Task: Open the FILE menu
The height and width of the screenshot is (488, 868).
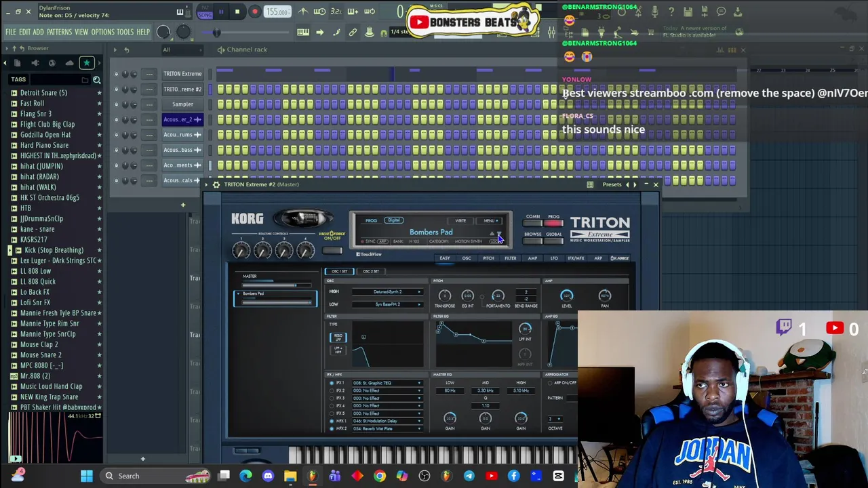Action: pos(11,32)
